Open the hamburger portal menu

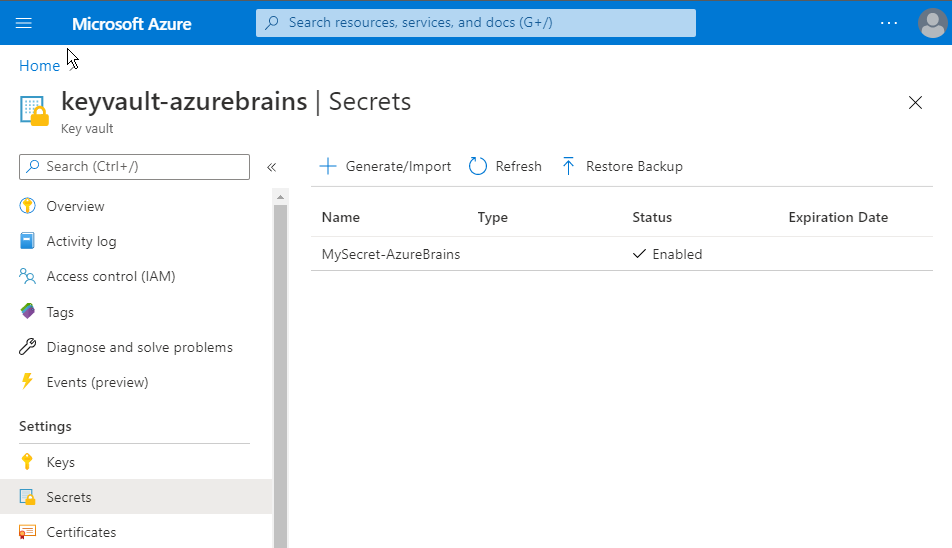[24, 23]
